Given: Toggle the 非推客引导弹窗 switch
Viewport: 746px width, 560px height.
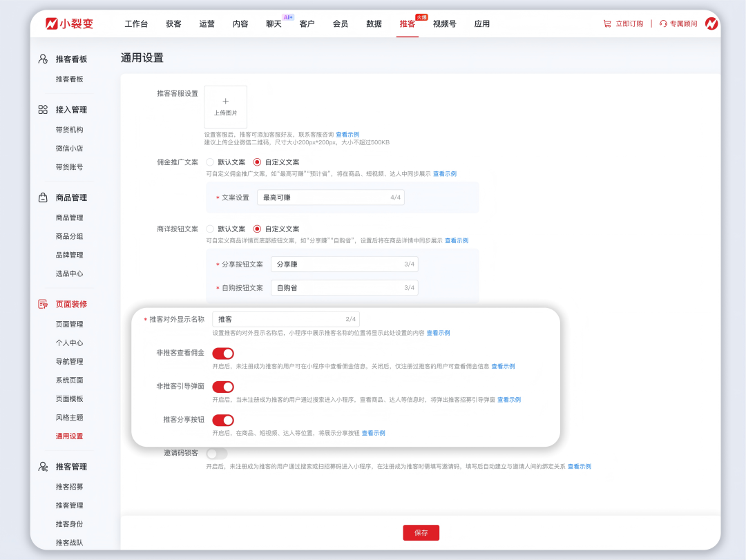Looking at the screenshot, I should pyautogui.click(x=222, y=387).
